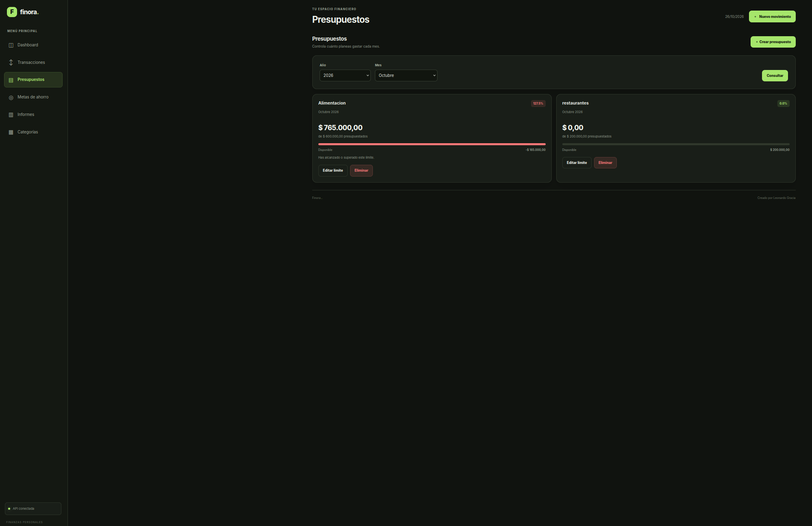Image resolution: width=812 pixels, height=526 pixels.
Task: Click the red Alimentacion progress bar
Action: tap(432, 144)
